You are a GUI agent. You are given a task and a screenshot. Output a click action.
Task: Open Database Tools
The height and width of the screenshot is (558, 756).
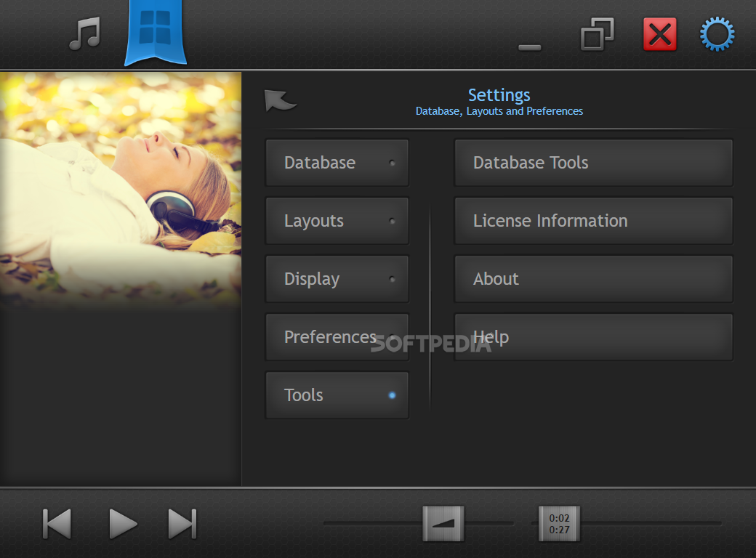click(593, 163)
